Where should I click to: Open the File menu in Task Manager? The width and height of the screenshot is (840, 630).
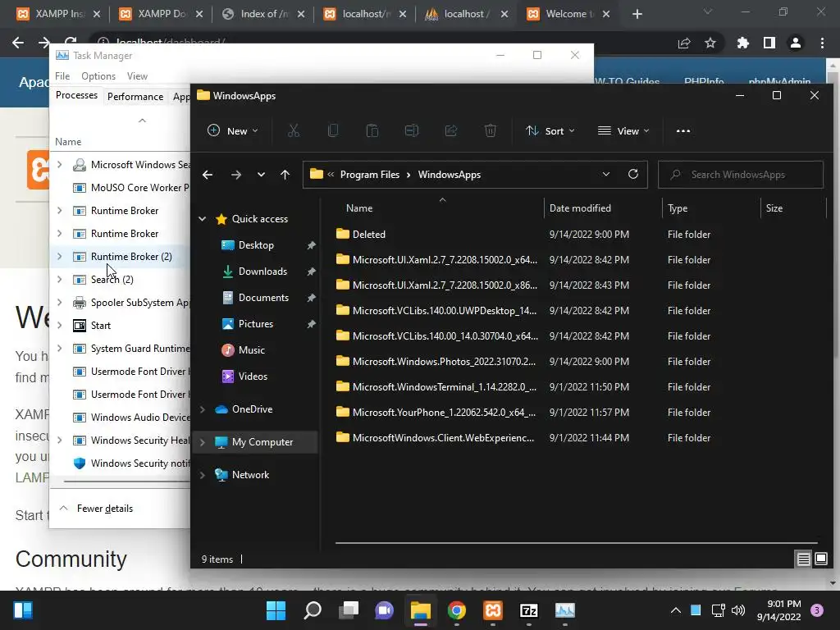(x=62, y=76)
